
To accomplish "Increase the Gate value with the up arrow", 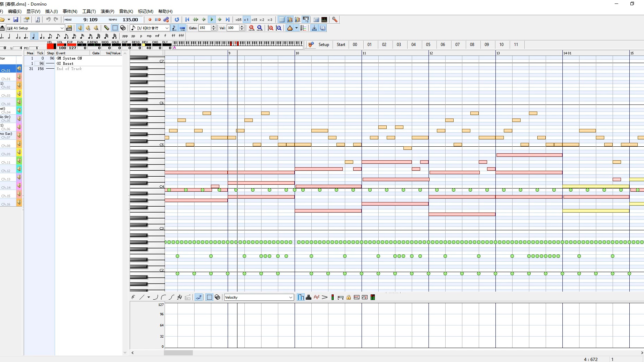I will coord(214,26).
